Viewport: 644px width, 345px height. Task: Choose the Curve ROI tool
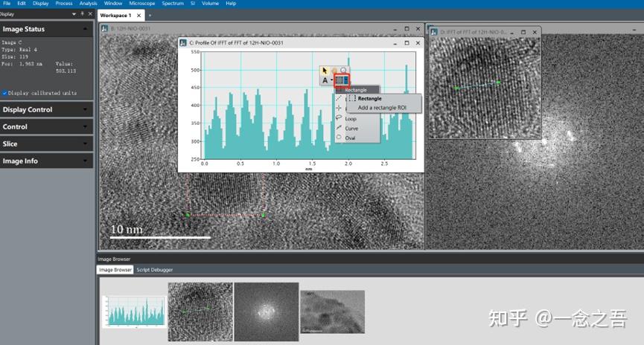click(x=351, y=128)
